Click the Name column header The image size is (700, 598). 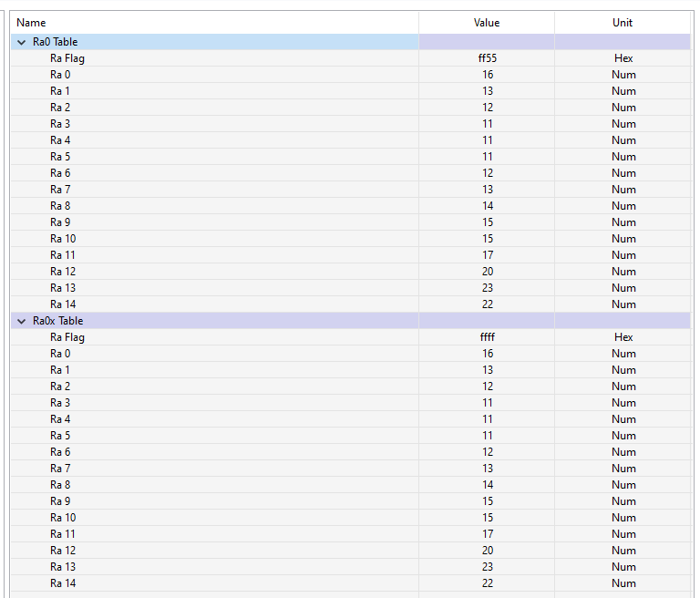31,23
